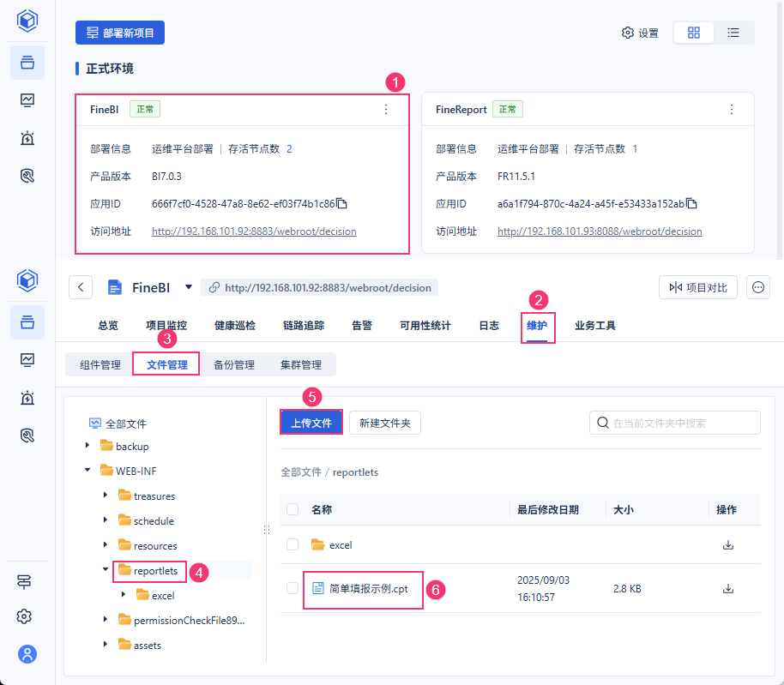Select the reportlets folder in tree
784x685 pixels.
[155, 571]
